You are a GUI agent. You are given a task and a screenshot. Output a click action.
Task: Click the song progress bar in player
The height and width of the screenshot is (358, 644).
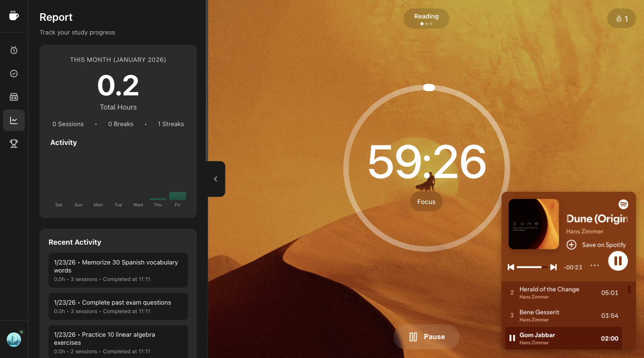[532, 267]
